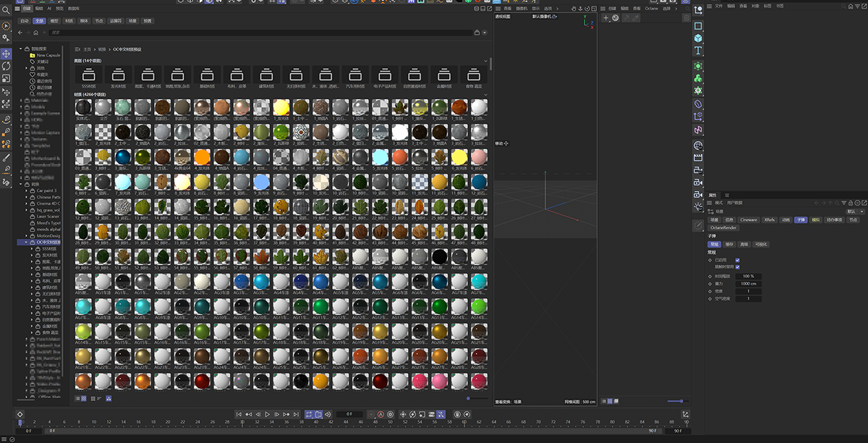
Task: Click the OctaneRender attribute button
Action: point(724,227)
